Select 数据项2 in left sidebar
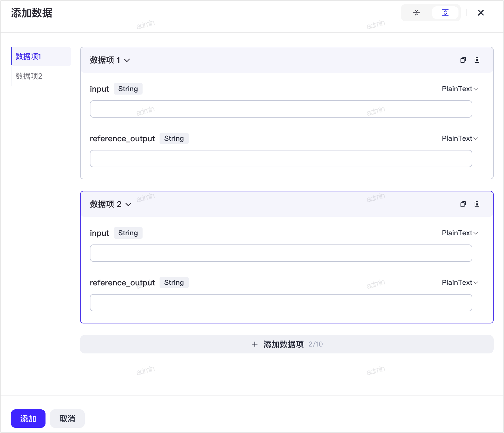Image resolution: width=504 pixels, height=433 pixels. tap(41, 76)
